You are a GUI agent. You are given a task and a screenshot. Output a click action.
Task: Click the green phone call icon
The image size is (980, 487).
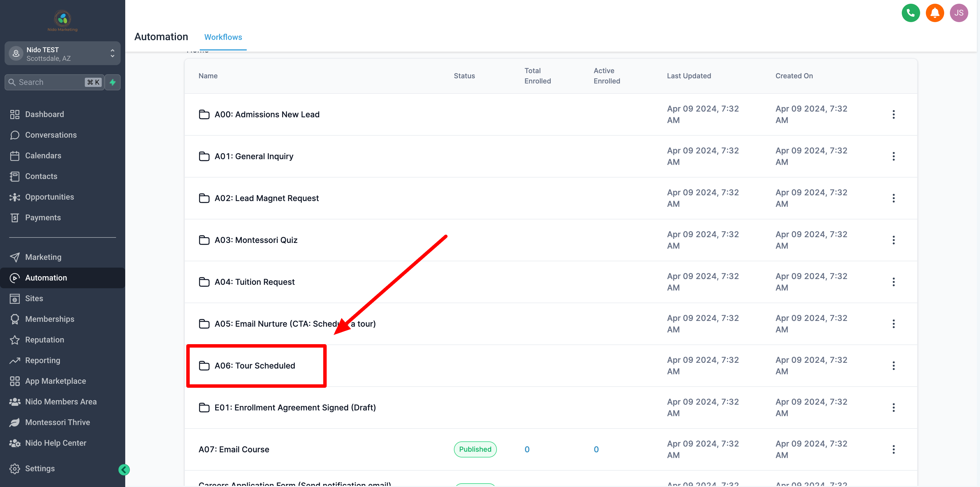point(910,13)
